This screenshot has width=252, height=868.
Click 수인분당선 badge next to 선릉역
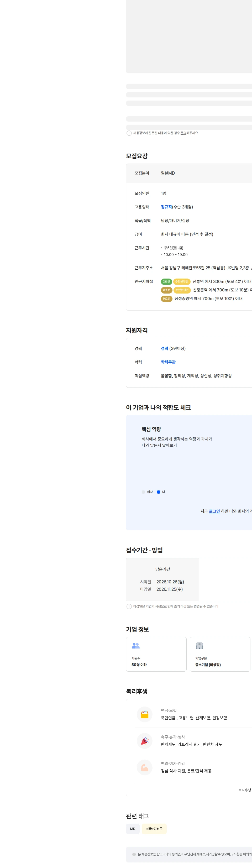coord(182,282)
